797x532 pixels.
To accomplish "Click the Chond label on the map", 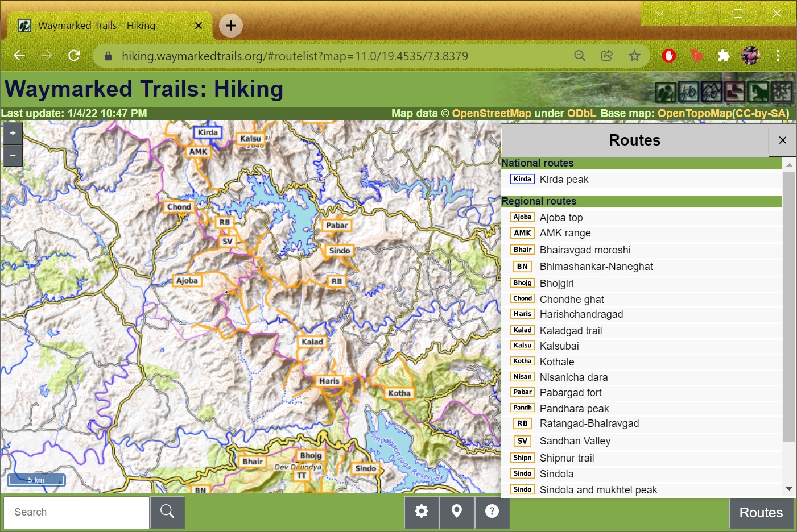I will coord(179,207).
